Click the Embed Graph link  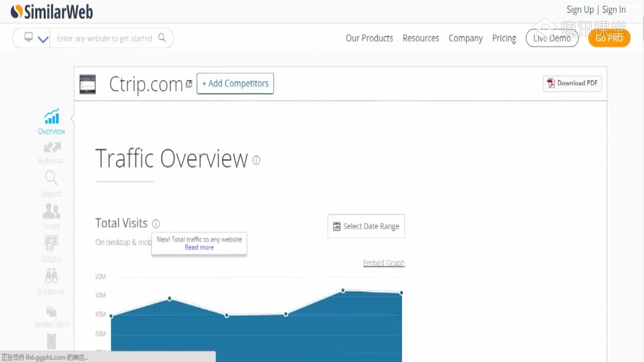[384, 263]
